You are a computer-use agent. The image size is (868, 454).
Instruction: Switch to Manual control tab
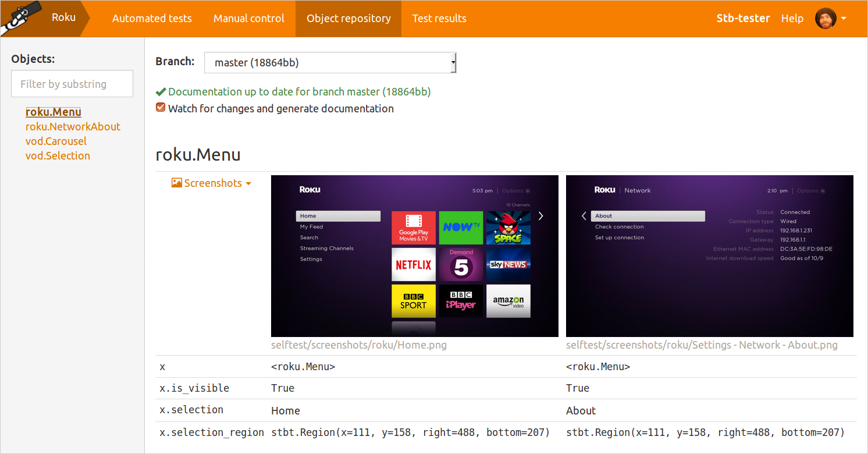click(249, 19)
